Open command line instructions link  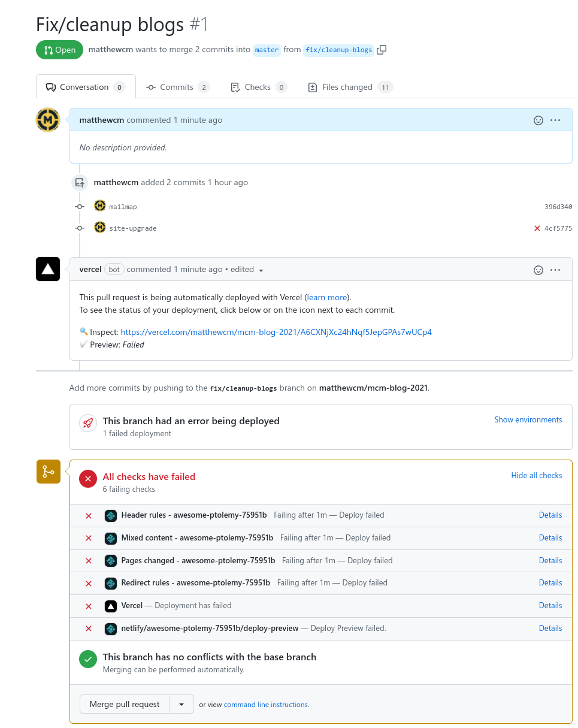coord(266,705)
